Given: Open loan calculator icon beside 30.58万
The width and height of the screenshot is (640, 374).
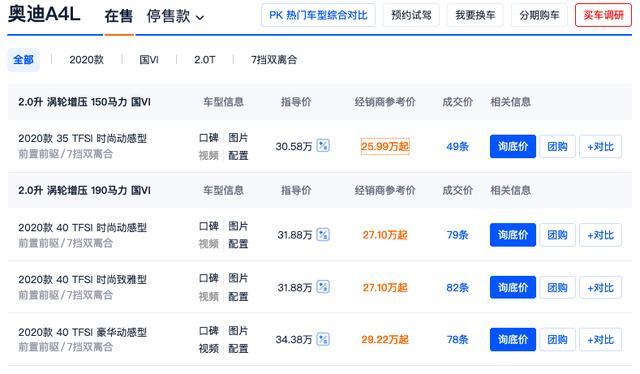Looking at the screenshot, I should coord(323,146).
